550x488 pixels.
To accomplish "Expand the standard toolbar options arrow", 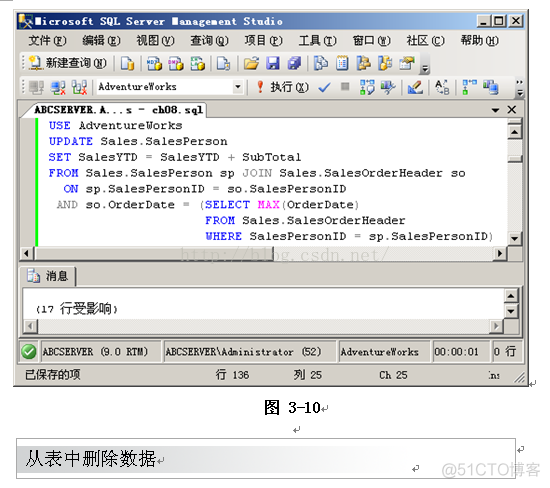I will pos(425,68).
